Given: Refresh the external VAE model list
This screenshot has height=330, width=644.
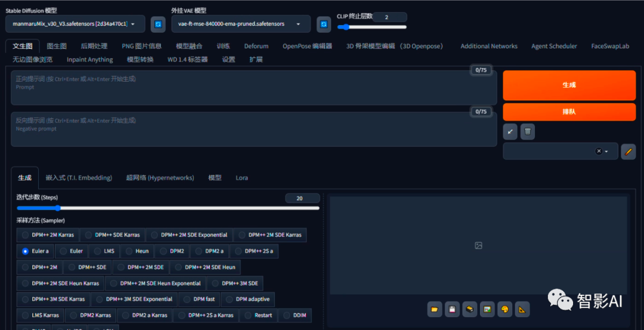Looking at the screenshot, I should point(324,24).
